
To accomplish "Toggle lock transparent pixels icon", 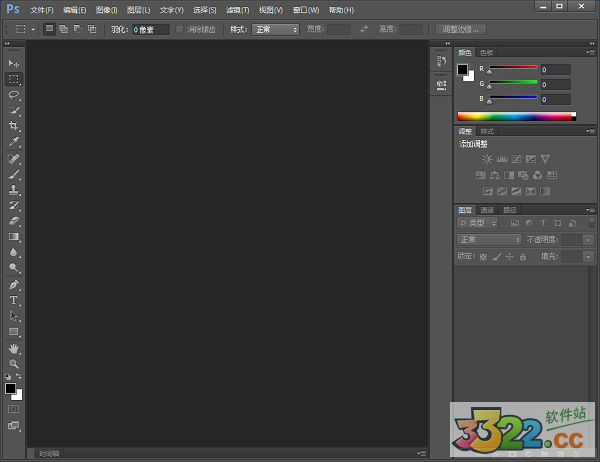I will [483, 257].
